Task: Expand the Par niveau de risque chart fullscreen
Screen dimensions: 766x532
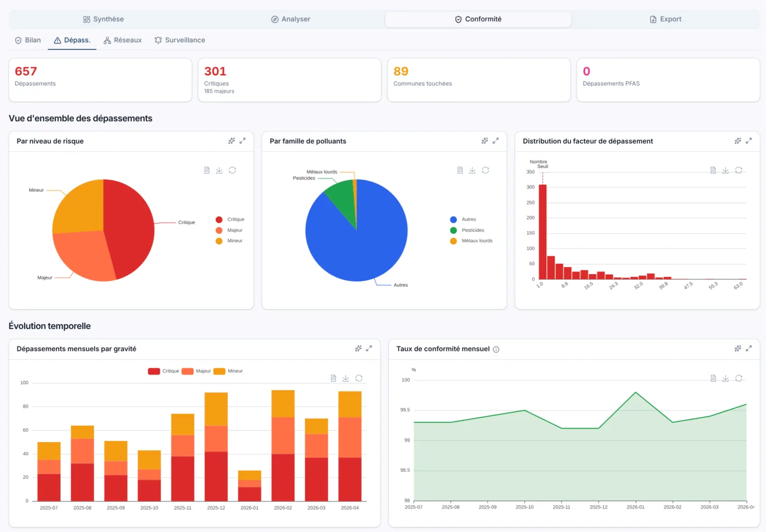Action: 242,141
